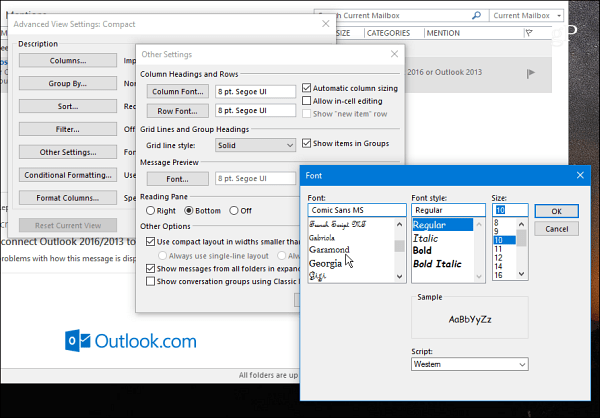Open the Grid line style dropdown
This screenshot has width=600, height=418.
pos(255,145)
